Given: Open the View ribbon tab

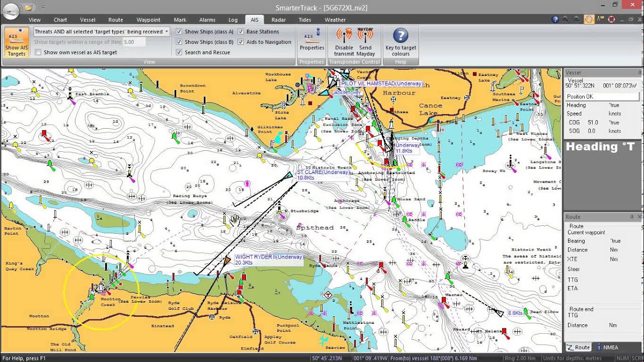Looking at the screenshot, I should pos(35,20).
